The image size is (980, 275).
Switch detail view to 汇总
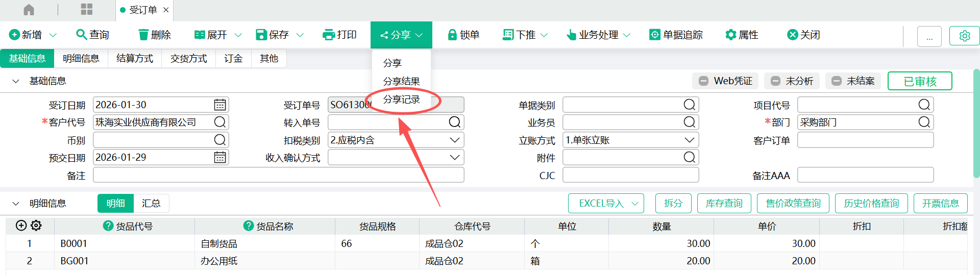pyautogui.click(x=151, y=204)
